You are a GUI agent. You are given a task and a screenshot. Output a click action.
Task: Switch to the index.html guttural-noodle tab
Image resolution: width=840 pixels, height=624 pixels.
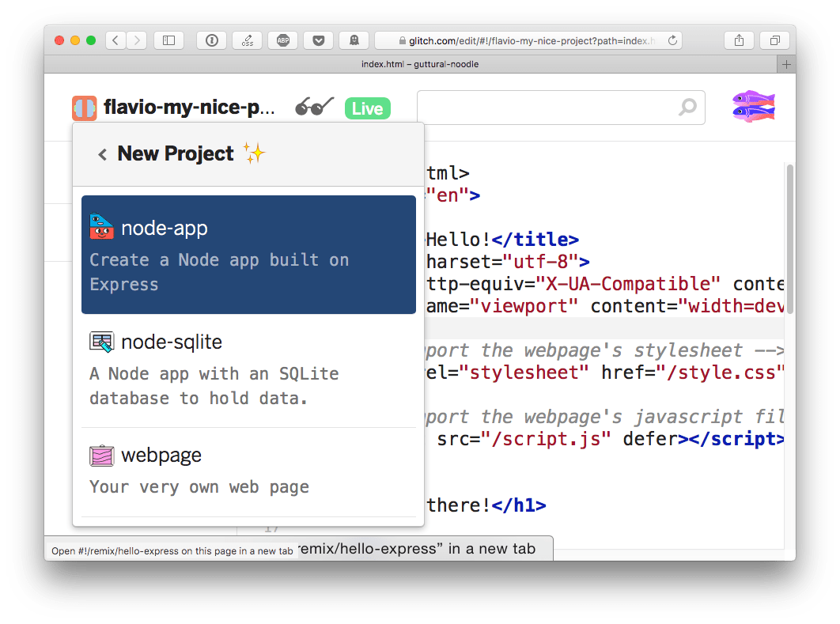tap(420, 64)
